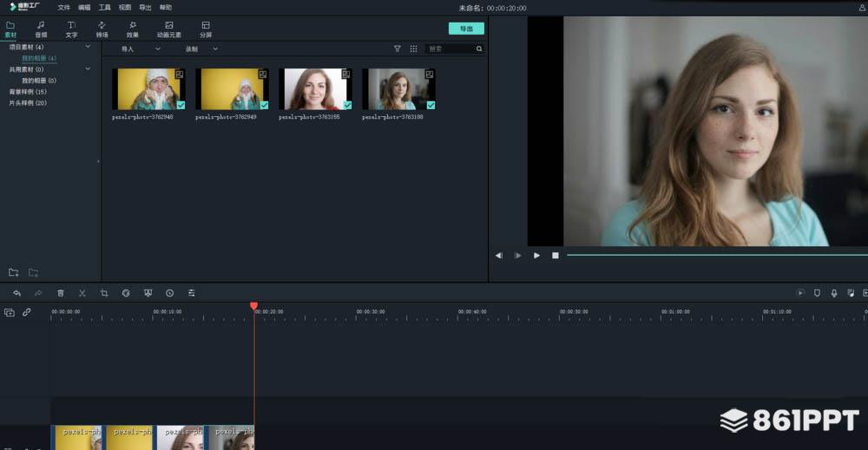Click the split scissors icon

click(x=82, y=293)
